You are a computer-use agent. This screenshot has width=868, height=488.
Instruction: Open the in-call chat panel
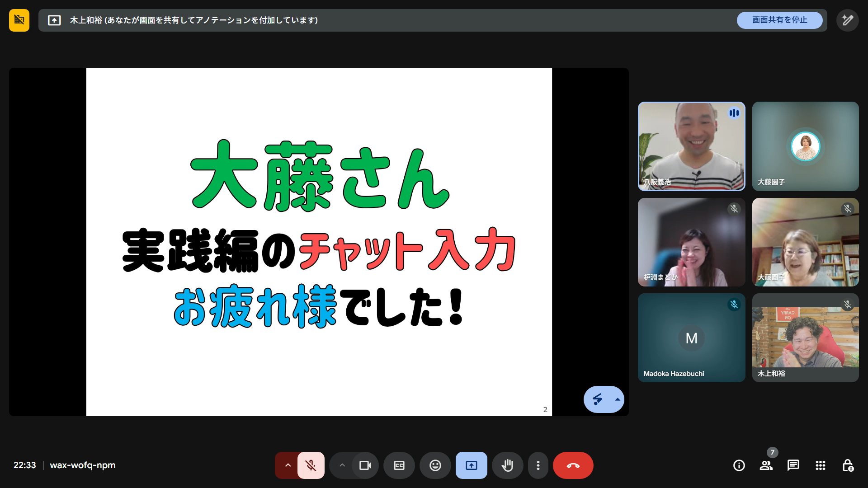click(793, 465)
